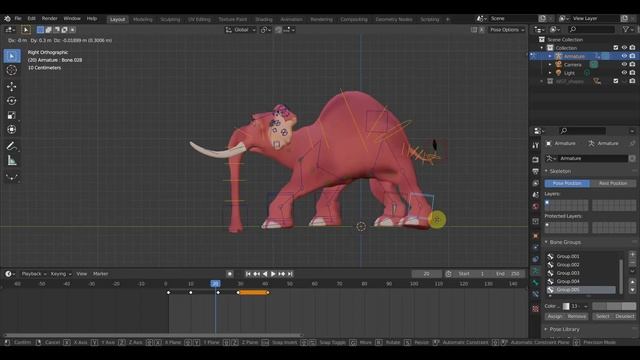This screenshot has width=640, height=360.
Task: Select Group.003 in Bone Groups list
Action: [581, 273]
